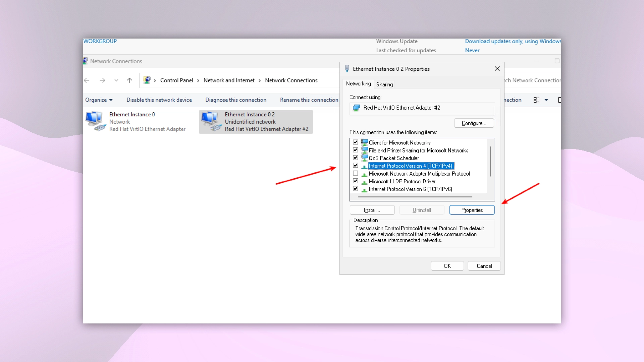Open the recent locations chevron dropdown

116,80
